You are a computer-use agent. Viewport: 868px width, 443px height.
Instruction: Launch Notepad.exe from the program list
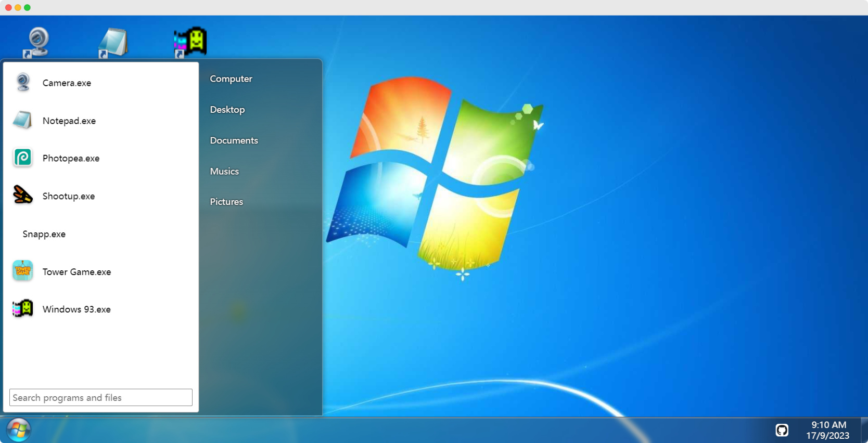point(69,121)
